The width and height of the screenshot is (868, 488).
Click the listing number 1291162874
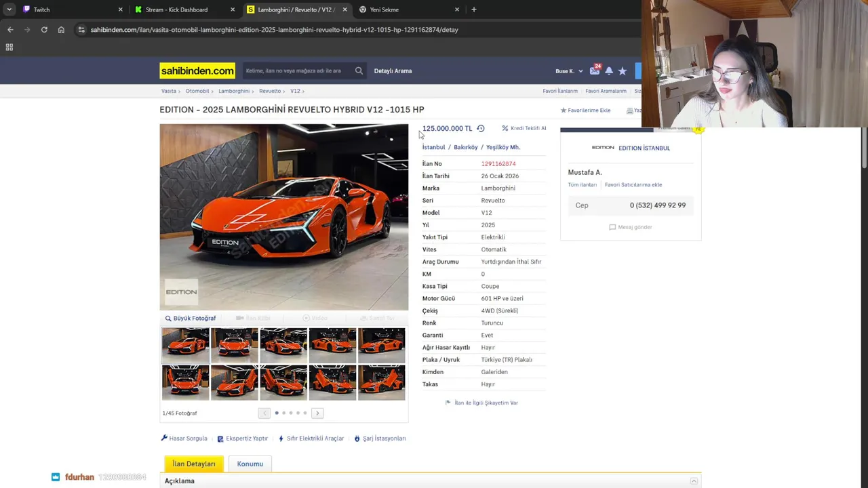point(498,164)
